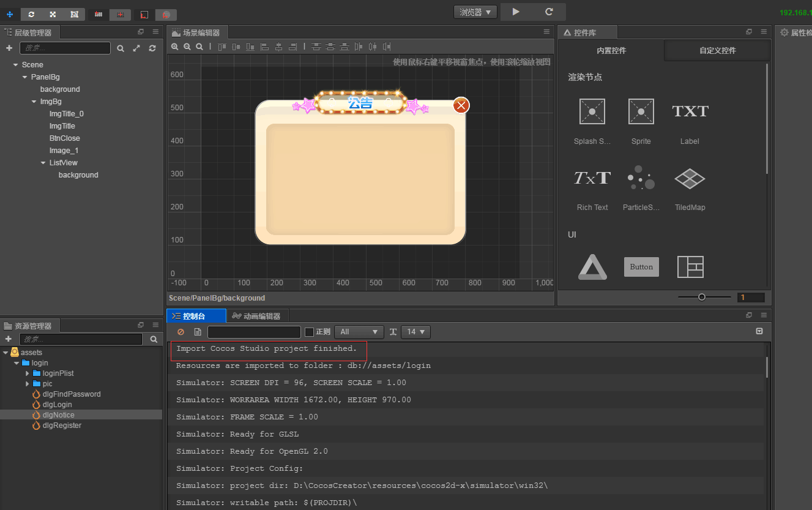Screen dimensions: 812x510
Task: Select the rotate transform tool
Action: pos(31,14)
